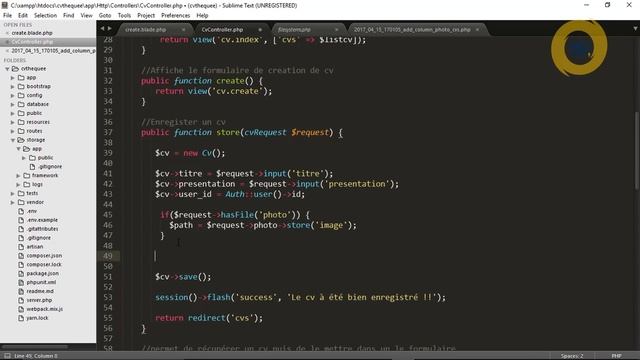Open the Selection menu
The width and height of the screenshot is (640, 360).
[45, 16]
